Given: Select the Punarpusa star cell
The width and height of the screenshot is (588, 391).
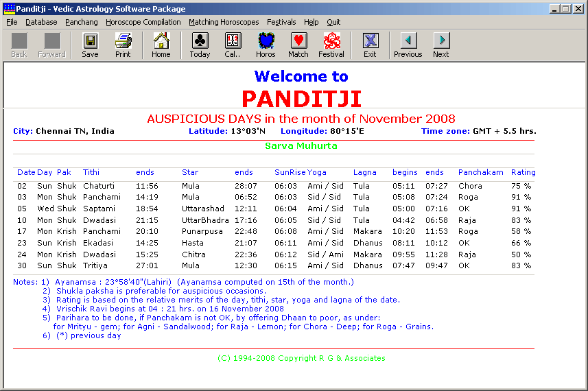Looking at the screenshot, I should 202,232.
